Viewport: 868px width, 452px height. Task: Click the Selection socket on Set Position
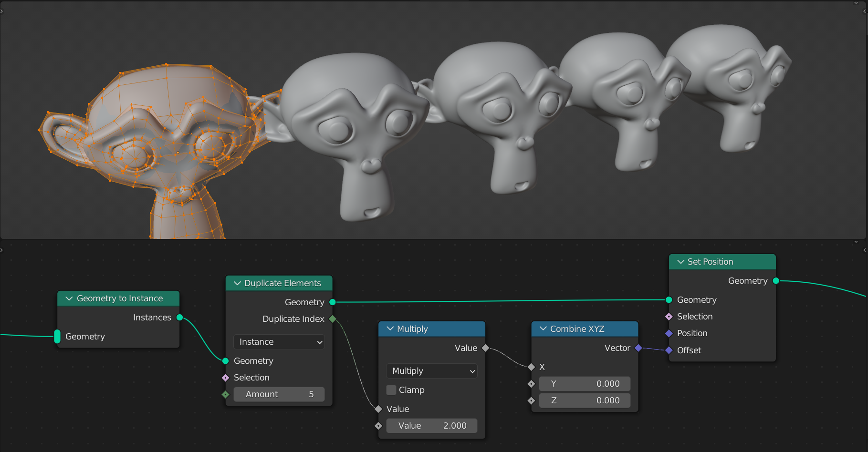[x=669, y=316]
